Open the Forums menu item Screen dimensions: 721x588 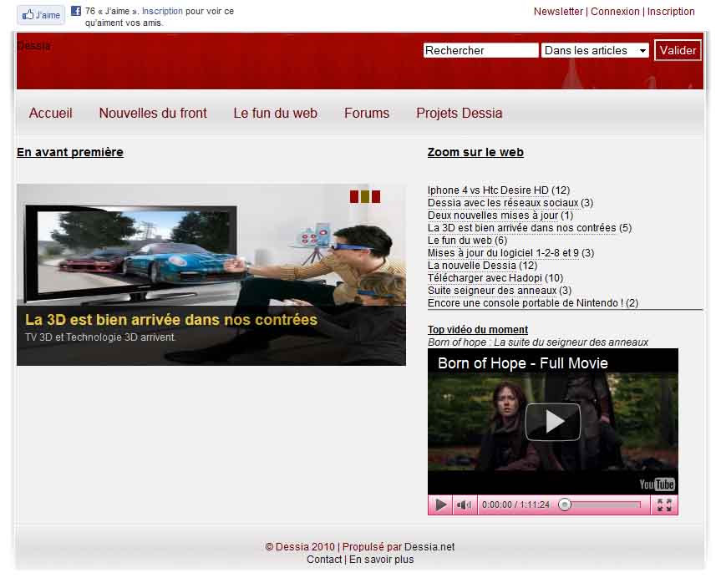point(367,113)
